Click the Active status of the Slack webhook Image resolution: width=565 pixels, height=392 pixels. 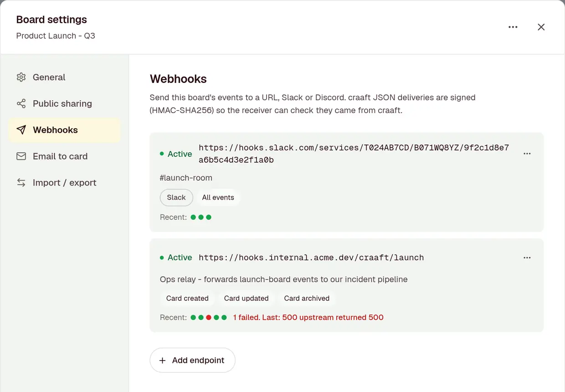point(176,154)
